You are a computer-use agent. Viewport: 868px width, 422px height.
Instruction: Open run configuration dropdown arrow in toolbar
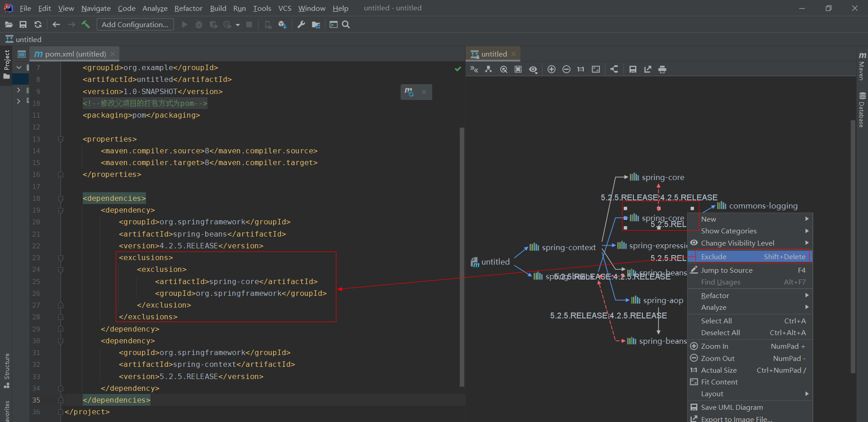[238, 25]
